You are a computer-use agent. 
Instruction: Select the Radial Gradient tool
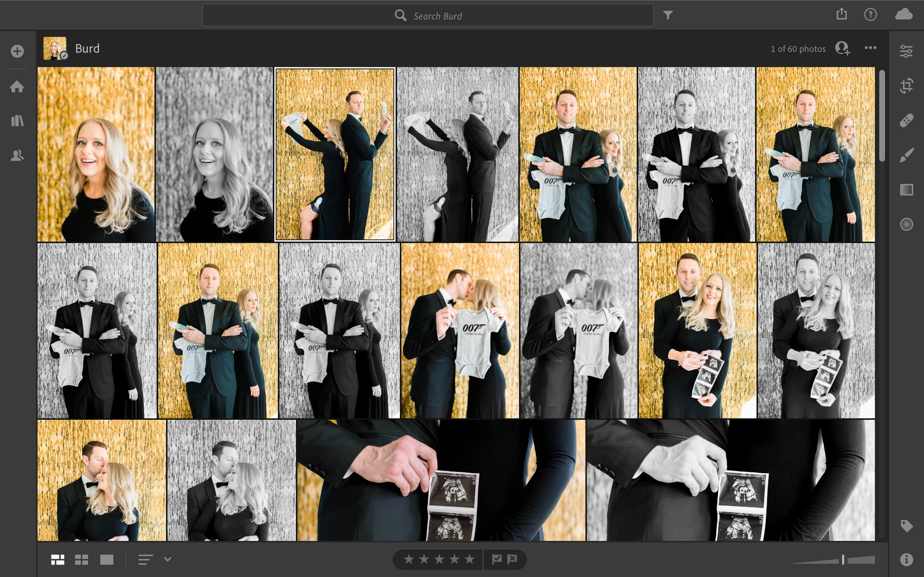pyautogui.click(x=906, y=224)
